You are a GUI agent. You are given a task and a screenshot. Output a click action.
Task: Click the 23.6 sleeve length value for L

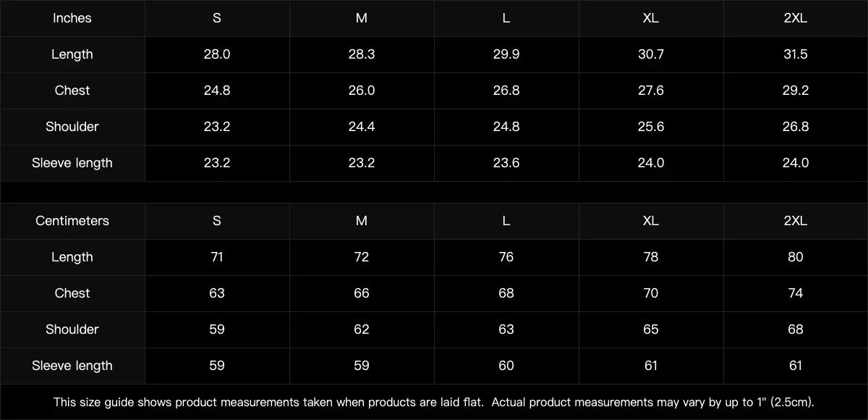click(x=506, y=163)
